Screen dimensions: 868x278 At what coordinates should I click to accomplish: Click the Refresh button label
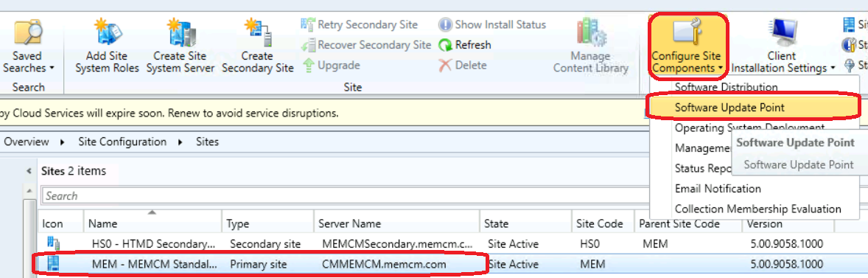pyautogui.click(x=473, y=45)
